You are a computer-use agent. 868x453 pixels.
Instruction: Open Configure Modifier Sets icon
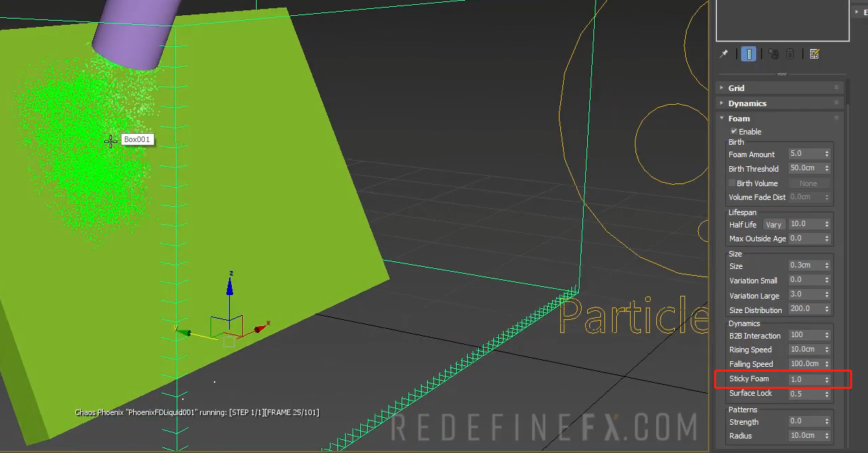coord(814,54)
